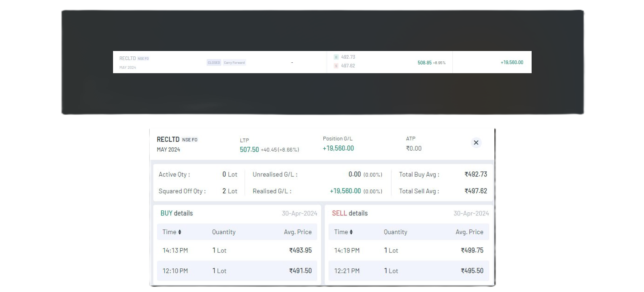644x292 pixels.
Task: Click the Carry Forward tag
Action: [x=234, y=62]
